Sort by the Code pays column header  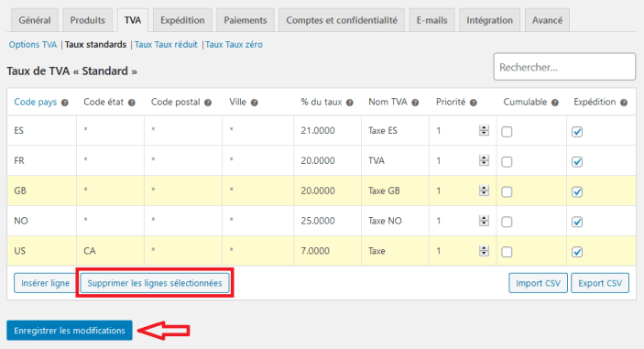(36, 102)
